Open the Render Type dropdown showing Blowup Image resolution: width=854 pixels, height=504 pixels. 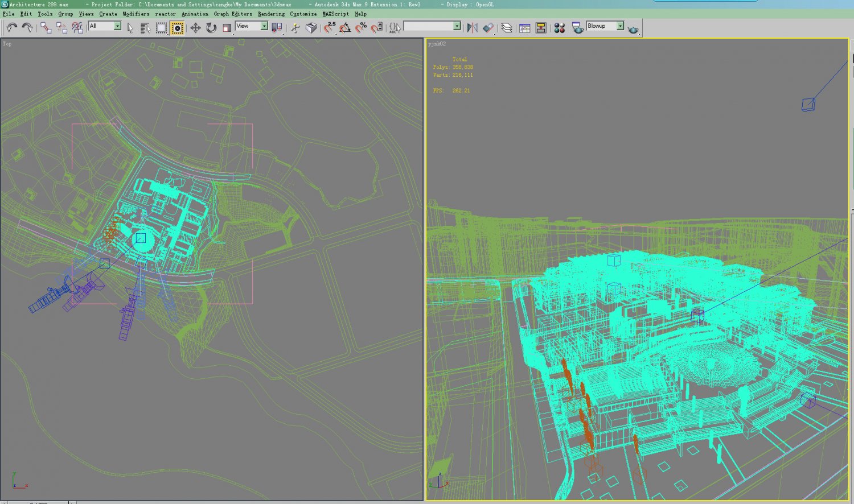point(621,25)
